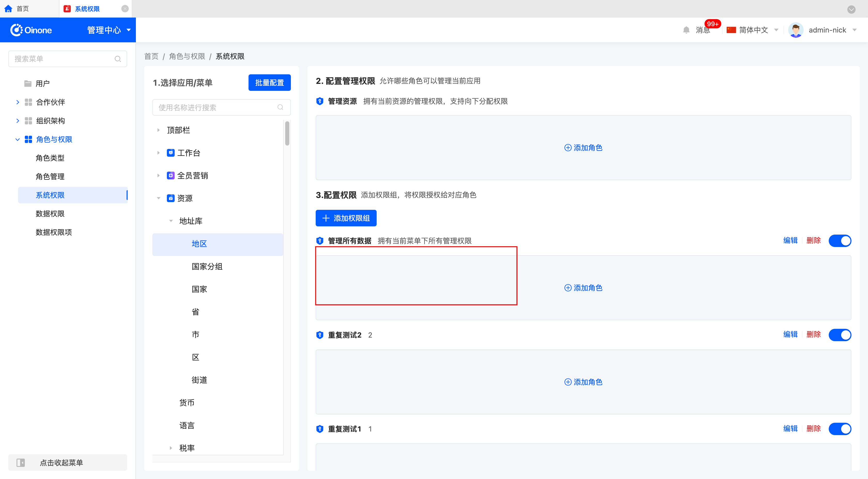Focus the 使用名称进行搜索 input field
Image resolution: width=868 pixels, height=479 pixels.
point(216,107)
